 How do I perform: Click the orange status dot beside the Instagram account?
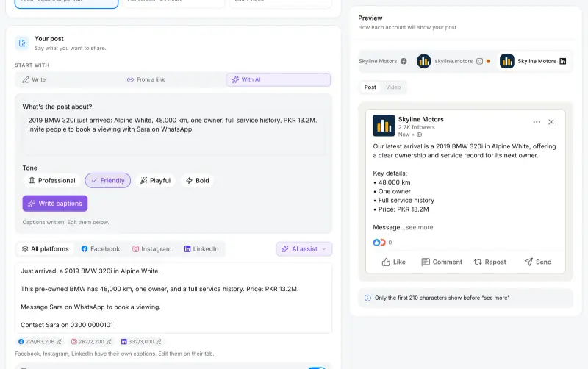pyautogui.click(x=488, y=61)
